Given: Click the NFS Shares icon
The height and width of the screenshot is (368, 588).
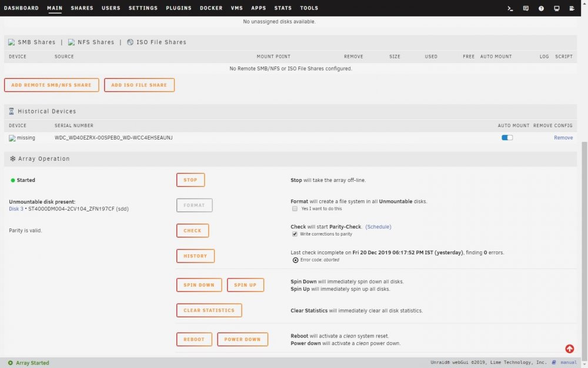Looking at the screenshot, I should coord(71,42).
